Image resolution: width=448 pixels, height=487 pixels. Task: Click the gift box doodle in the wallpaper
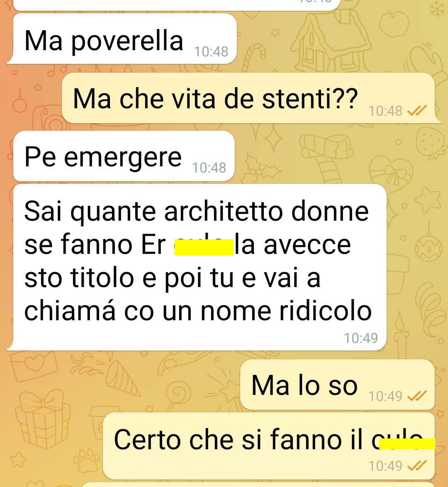click(43, 419)
